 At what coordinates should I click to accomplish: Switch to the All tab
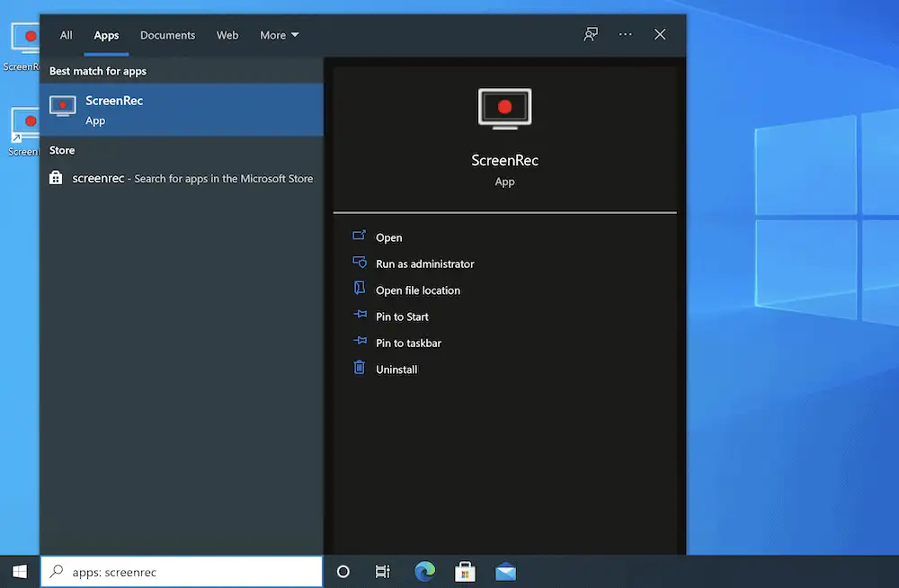pos(67,35)
